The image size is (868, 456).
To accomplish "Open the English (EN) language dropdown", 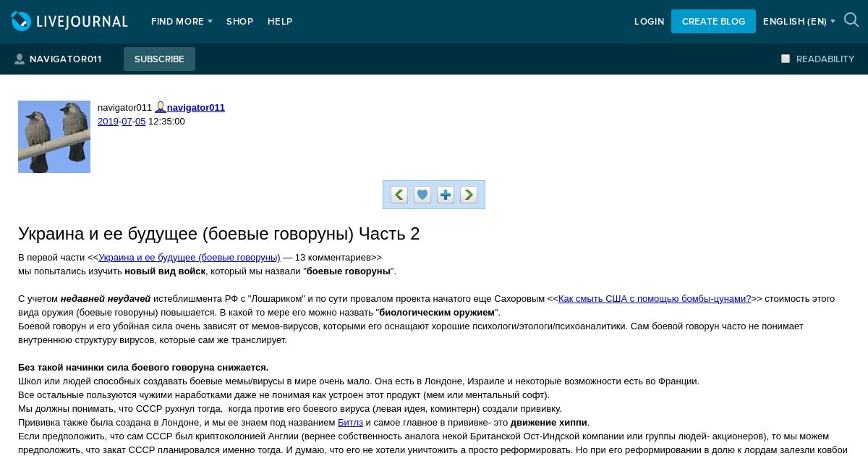I will (799, 22).
